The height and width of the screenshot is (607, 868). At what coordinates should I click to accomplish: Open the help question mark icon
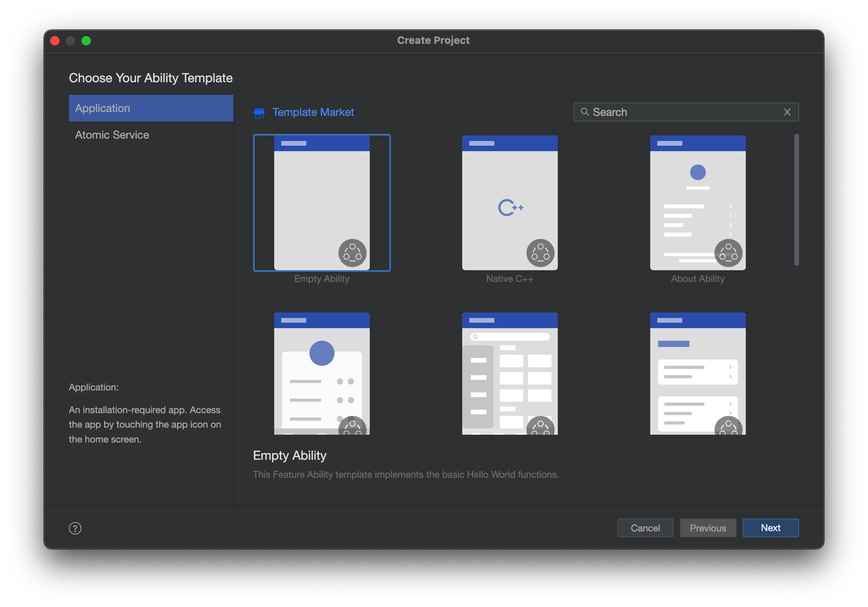(x=75, y=528)
